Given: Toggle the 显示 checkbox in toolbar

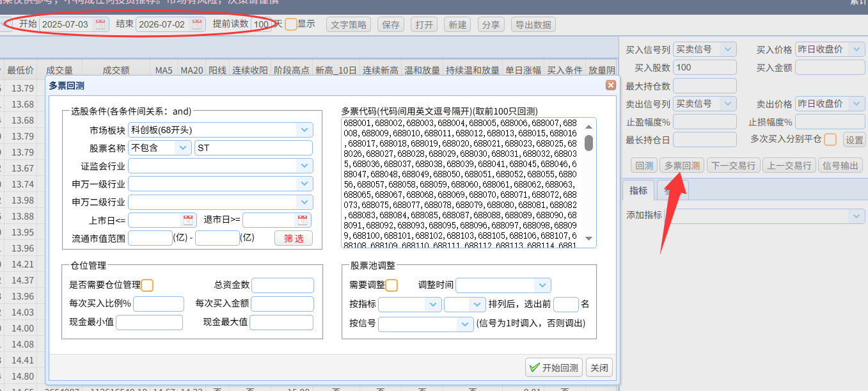Looking at the screenshot, I should pyautogui.click(x=291, y=24).
